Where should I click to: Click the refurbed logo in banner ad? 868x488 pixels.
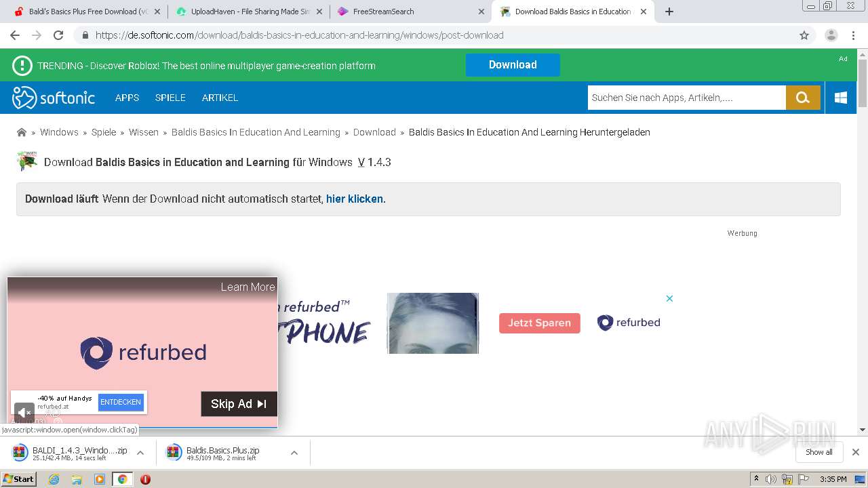pos(629,323)
